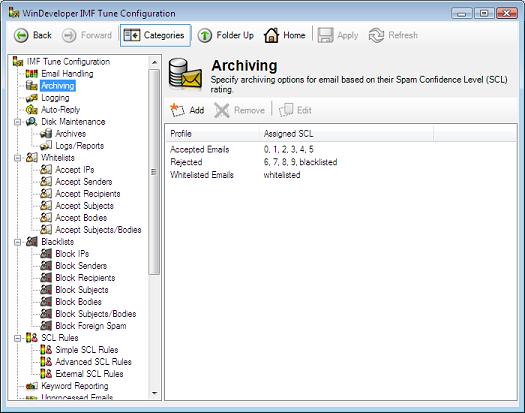This screenshot has height=413, width=525.
Task: Click the SCL Rules traffic-light icon
Action: pyautogui.click(x=32, y=338)
